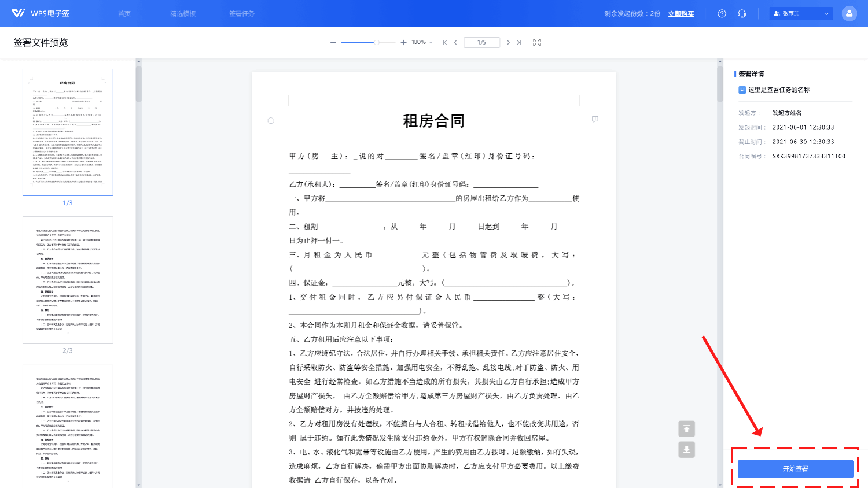Go to the previous page
This screenshot has width=868, height=488.
point(456,42)
